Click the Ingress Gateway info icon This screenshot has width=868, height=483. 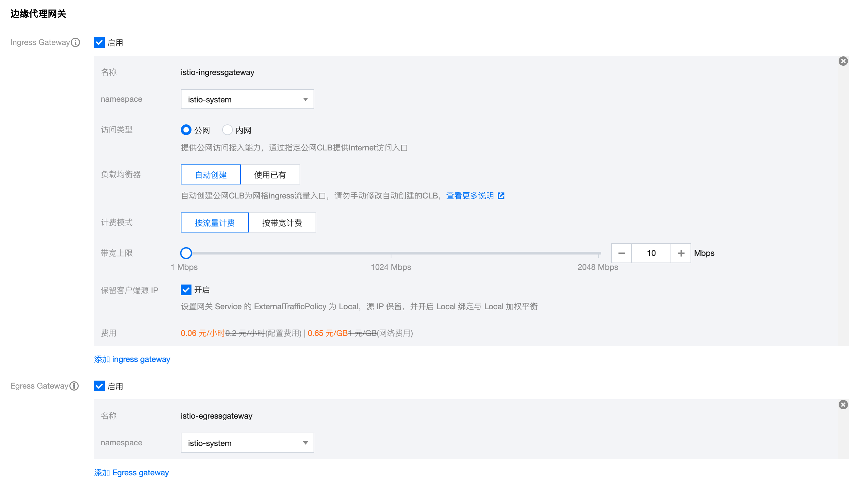(x=75, y=42)
